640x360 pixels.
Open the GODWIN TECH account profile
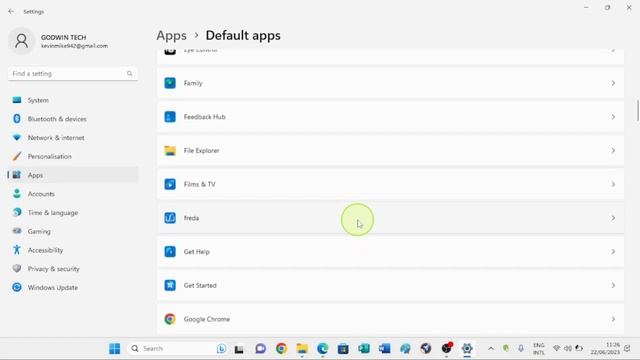(x=58, y=41)
